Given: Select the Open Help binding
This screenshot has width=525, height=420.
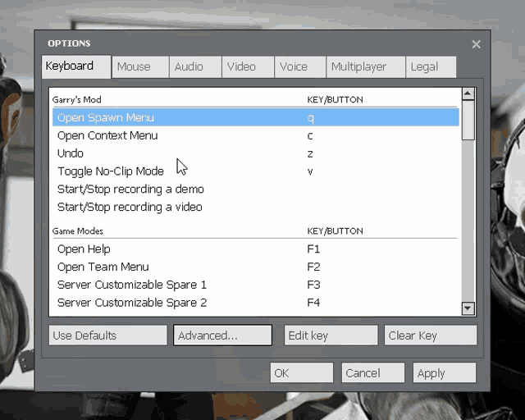Looking at the screenshot, I should tap(256, 249).
